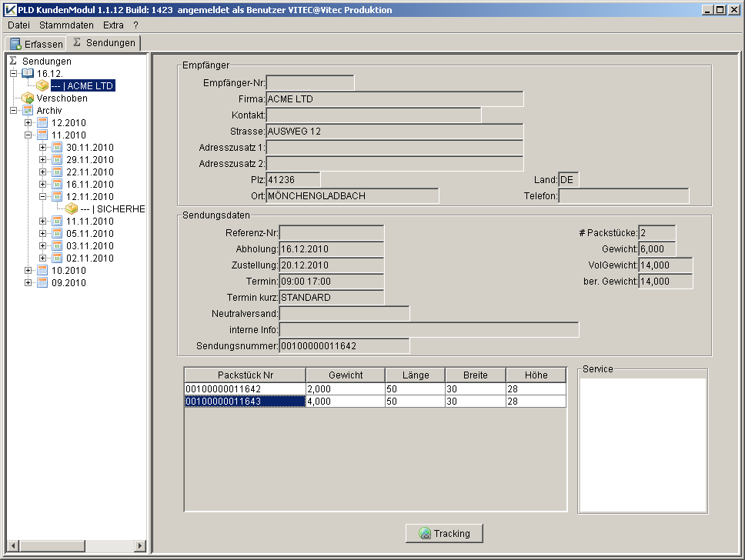The width and height of the screenshot is (745, 560).
Task: Click the Verschoben package icon
Action: point(28,98)
